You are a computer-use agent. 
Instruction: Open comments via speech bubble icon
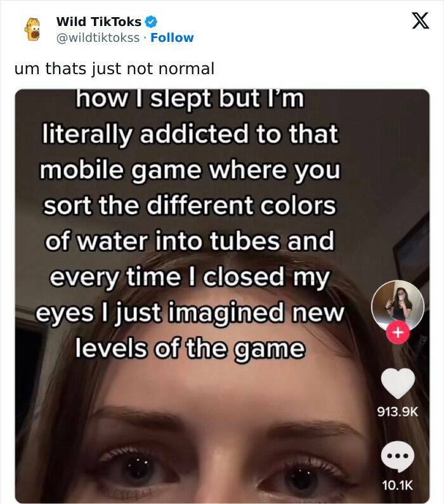coord(398,456)
